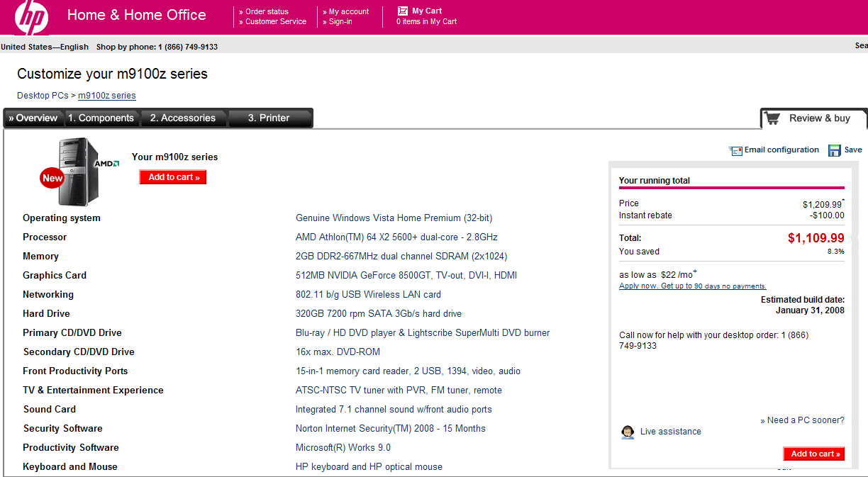Click 802.11 b/g USB Wireless LAN card
Viewport: 868px width, 477px height.
368,295
